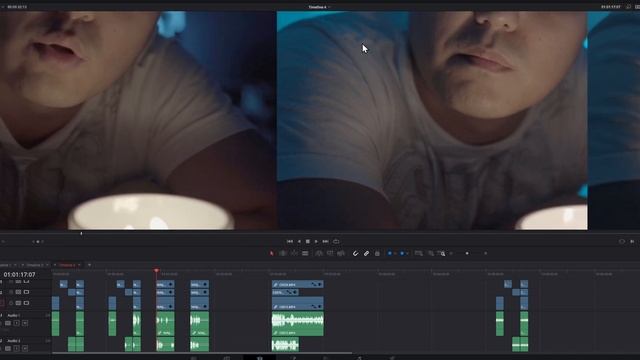Click the record timecode at top right
Viewport: 640px width, 360px height.
pos(611,7)
